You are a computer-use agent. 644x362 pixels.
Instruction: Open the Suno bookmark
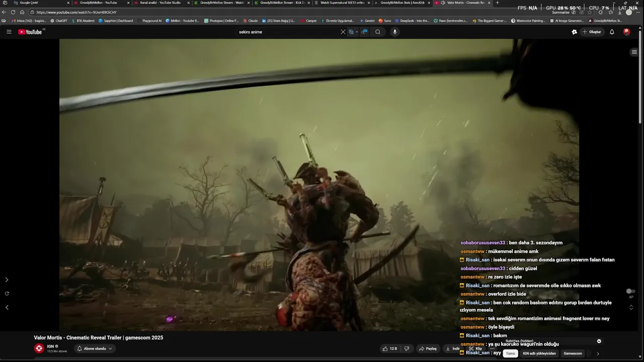(x=385, y=21)
